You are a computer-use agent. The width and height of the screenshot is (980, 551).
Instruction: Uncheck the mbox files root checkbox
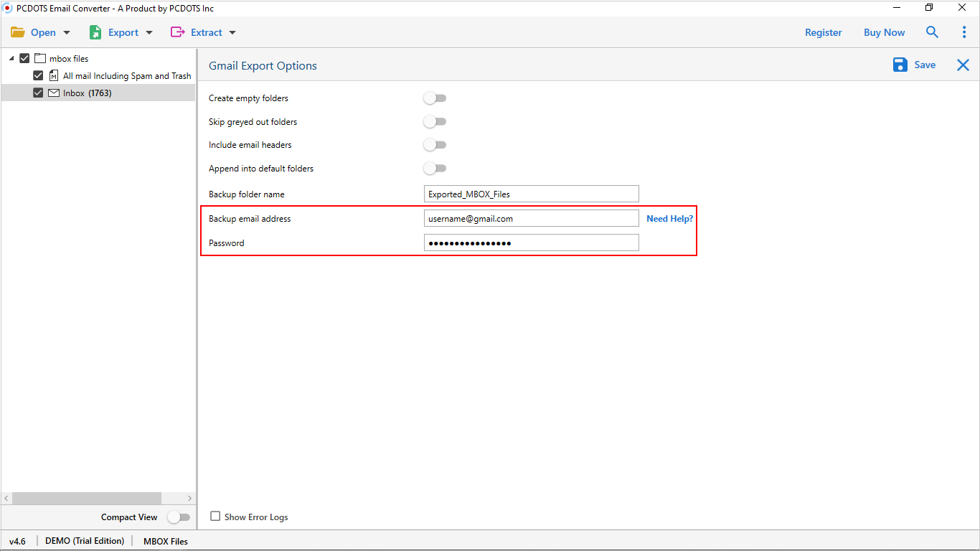[x=24, y=58]
